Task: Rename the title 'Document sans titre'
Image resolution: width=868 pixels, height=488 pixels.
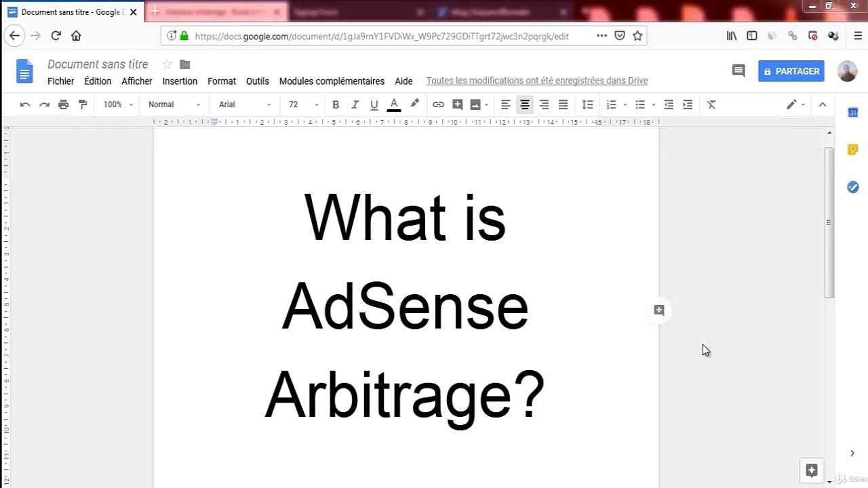Action: (98, 64)
